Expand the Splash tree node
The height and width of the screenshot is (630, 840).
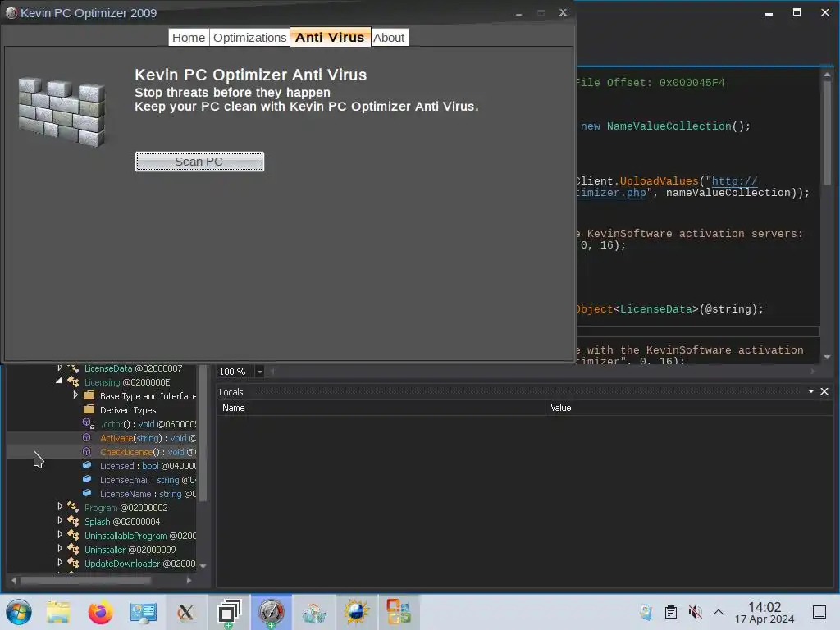(x=59, y=520)
